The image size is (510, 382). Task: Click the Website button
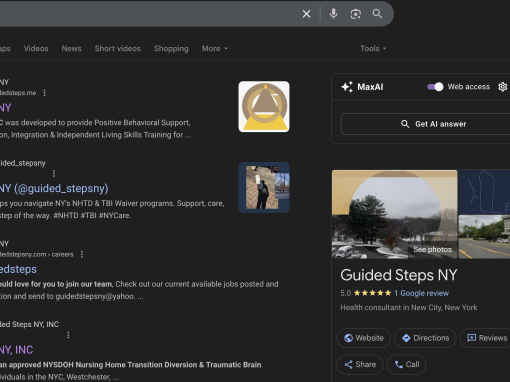coord(363,338)
